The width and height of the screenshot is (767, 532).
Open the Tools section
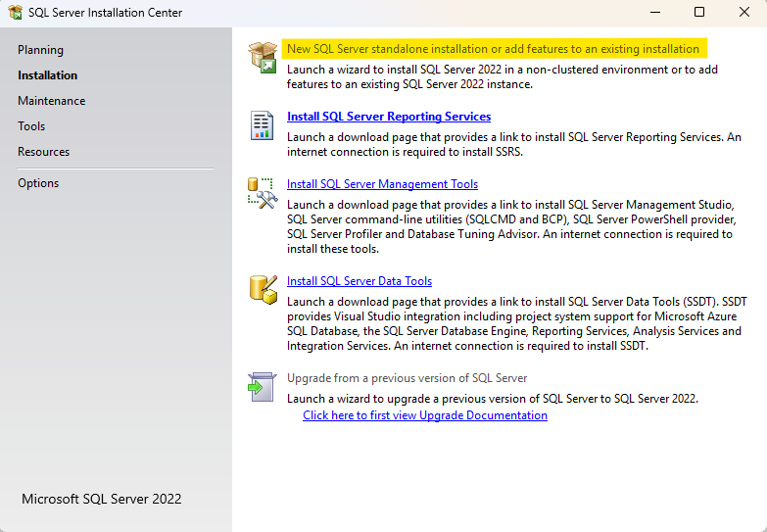coord(31,126)
